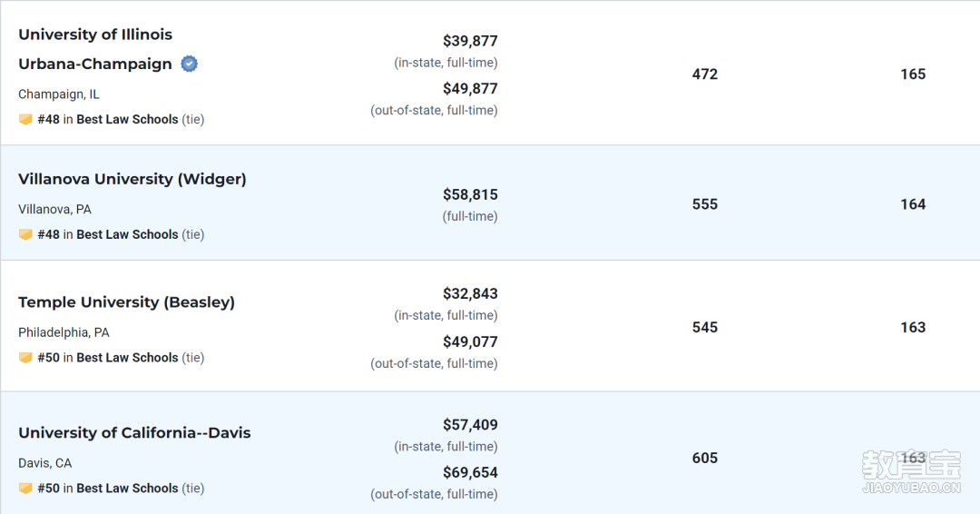Image resolution: width=980 pixels, height=514 pixels.
Task: Click ranking badge icon for Temple University
Action: (25, 358)
